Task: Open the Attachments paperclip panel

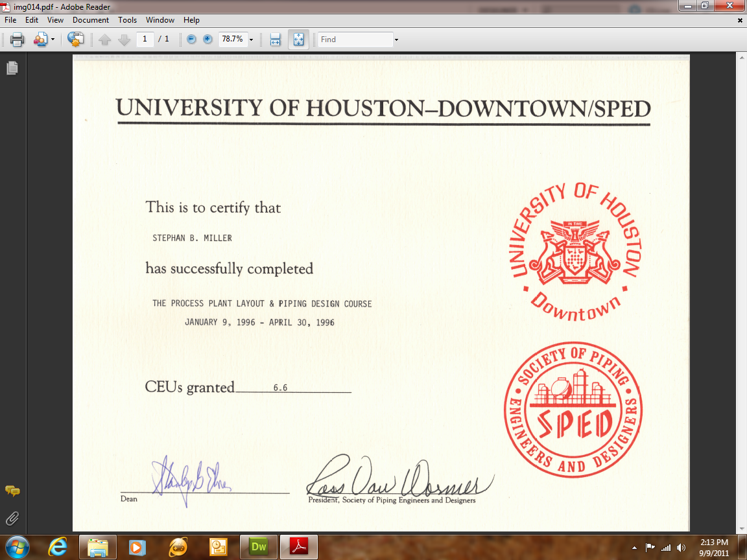Action: [12, 518]
